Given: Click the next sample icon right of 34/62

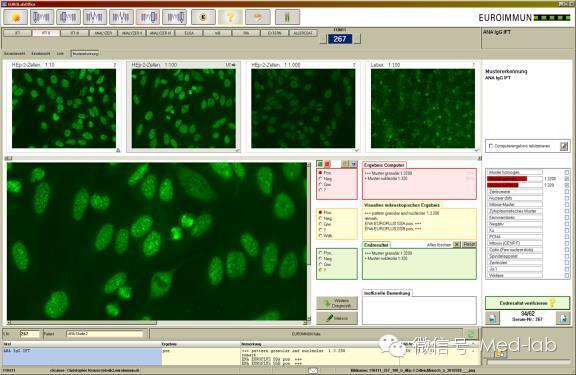Looking at the screenshot, I should pyautogui.click(x=564, y=318).
